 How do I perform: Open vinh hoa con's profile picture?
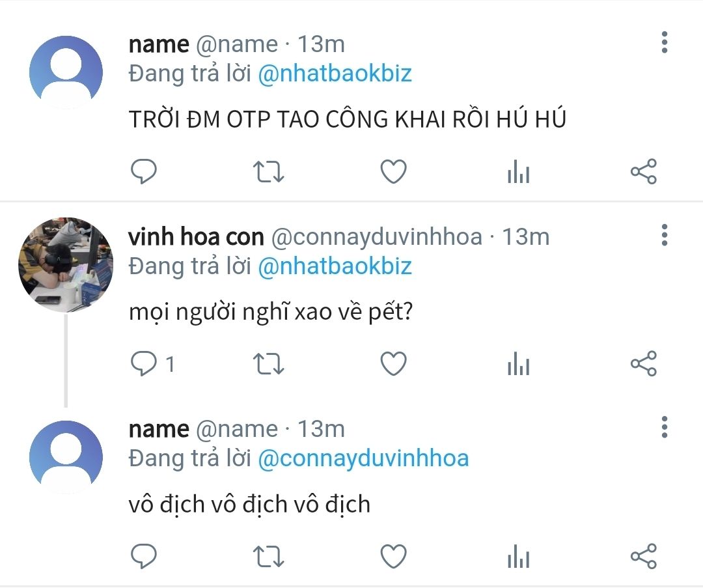click(65, 264)
